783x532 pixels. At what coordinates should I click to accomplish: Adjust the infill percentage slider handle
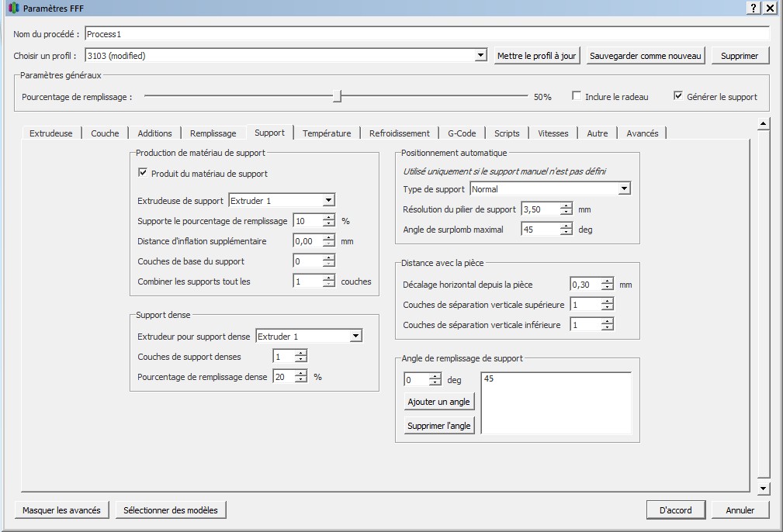click(x=337, y=96)
